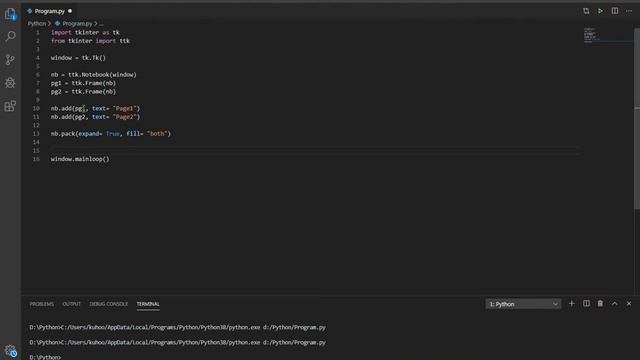Switch to the PROBLEMS panel tab

pyautogui.click(x=42, y=304)
